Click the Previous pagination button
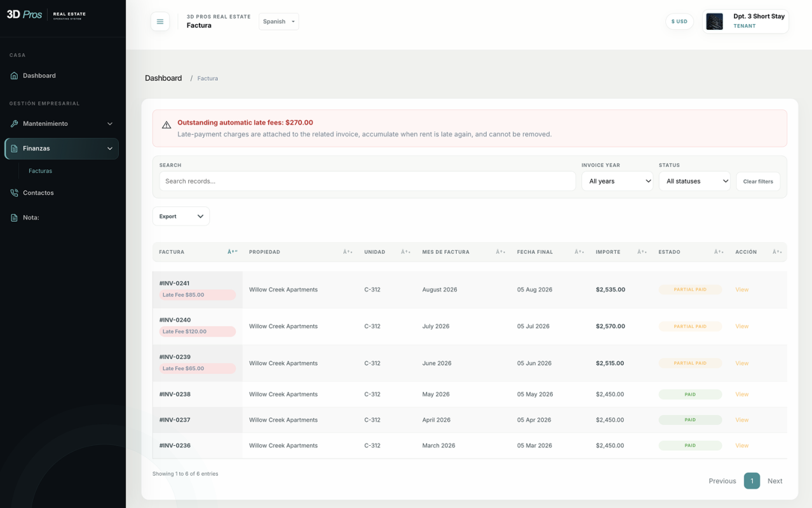The width and height of the screenshot is (812, 508). pyautogui.click(x=722, y=481)
